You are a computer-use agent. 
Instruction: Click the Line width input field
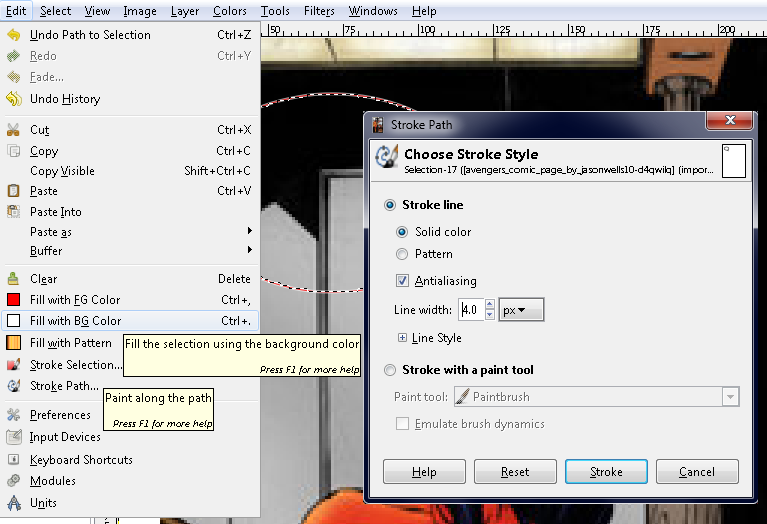[x=472, y=310]
